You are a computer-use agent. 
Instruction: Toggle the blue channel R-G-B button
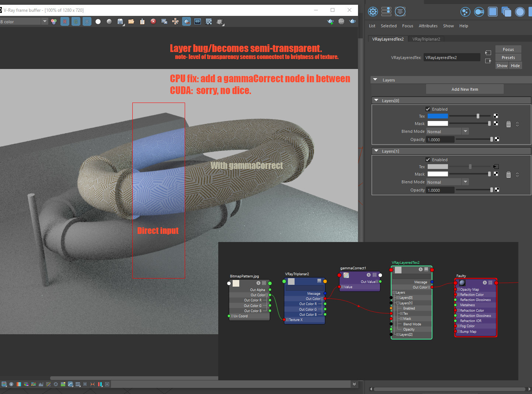tap(87, 22)
